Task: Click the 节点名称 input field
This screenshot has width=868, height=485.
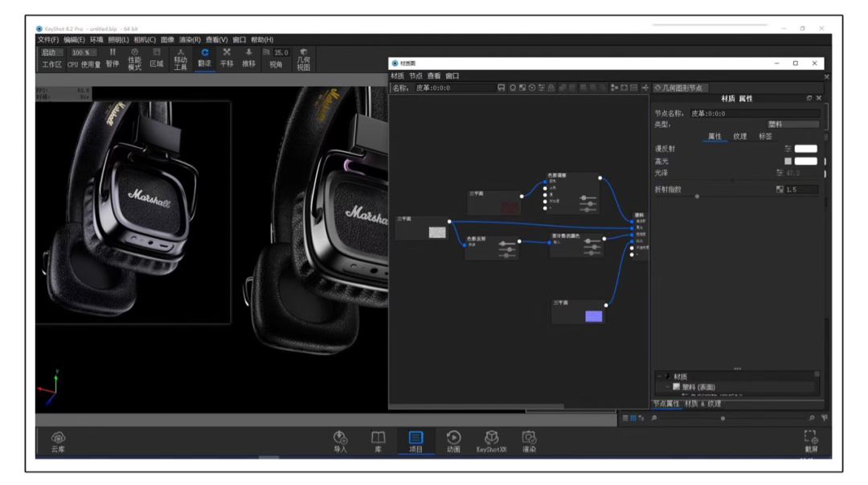Action: pos(755,113)
